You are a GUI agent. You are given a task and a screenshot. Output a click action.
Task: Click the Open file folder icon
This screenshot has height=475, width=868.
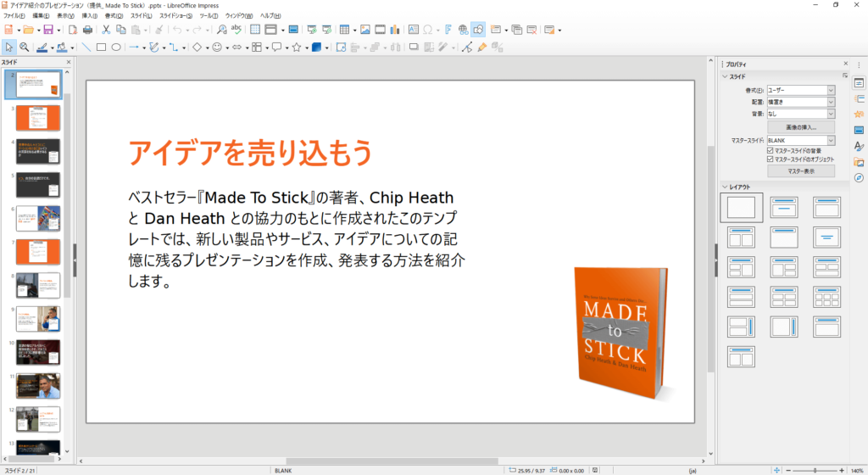tap(28, 30)
